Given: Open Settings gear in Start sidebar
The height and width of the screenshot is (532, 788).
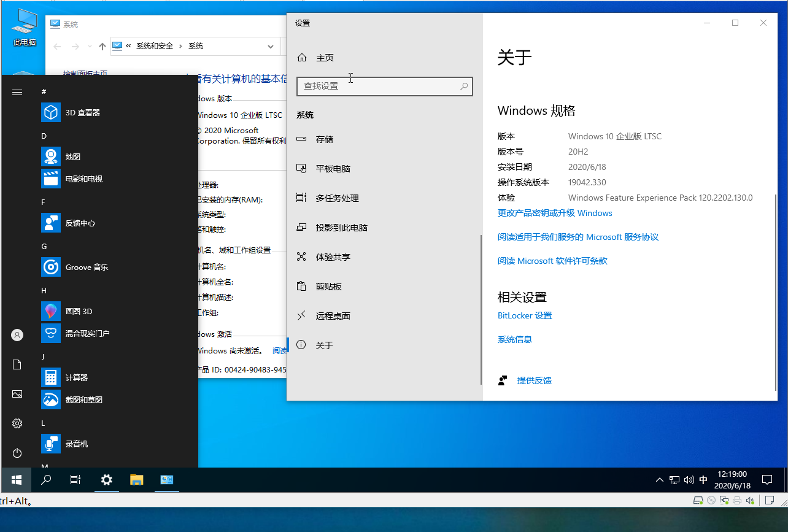Looking at the screenshot, I should click(x=17, y=423).
